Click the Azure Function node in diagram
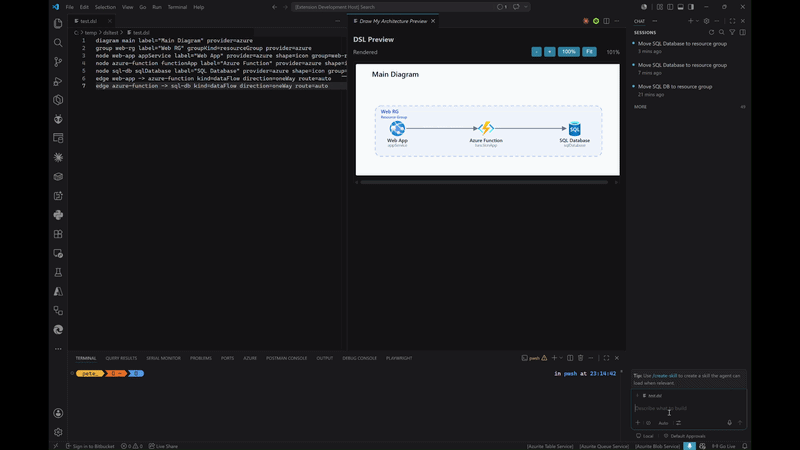Viewport: 800px width, 450px height. pyautogui.click(x=486, y=134)
